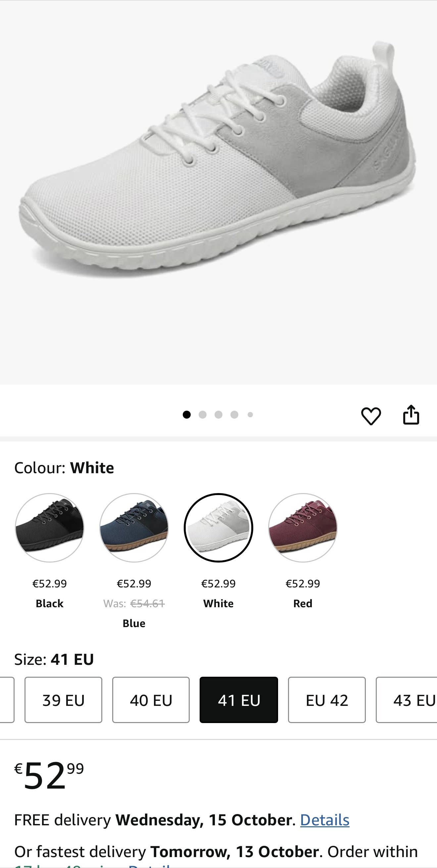
Task: Pick the Red shoe colour
Action: [x=303, y=528]
